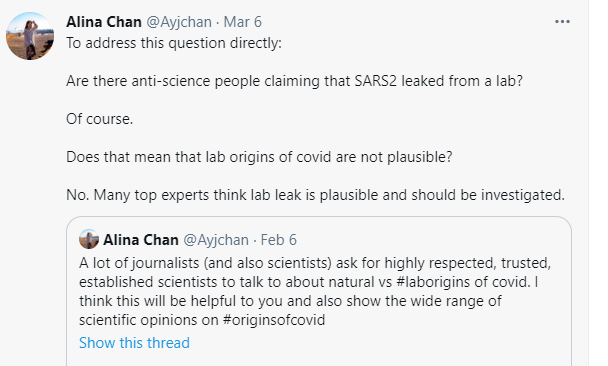Click Alina Chan's large profile avatar

pos(30,36)
